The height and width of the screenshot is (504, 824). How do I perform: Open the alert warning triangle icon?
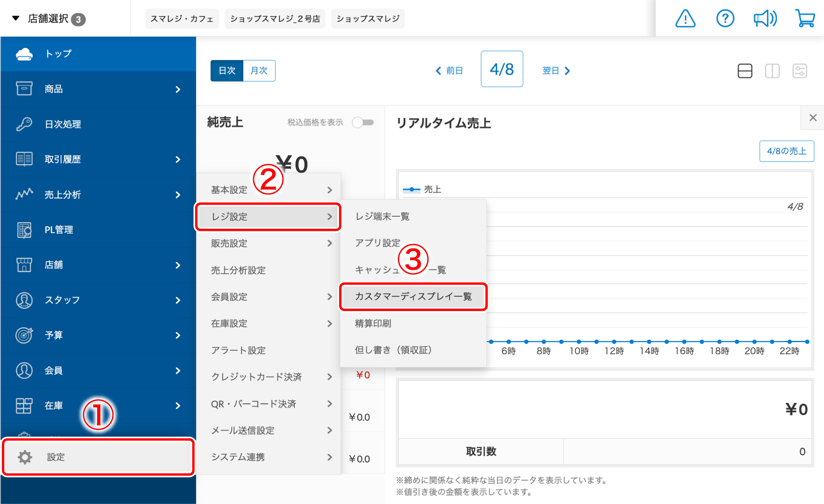point(685,18)
